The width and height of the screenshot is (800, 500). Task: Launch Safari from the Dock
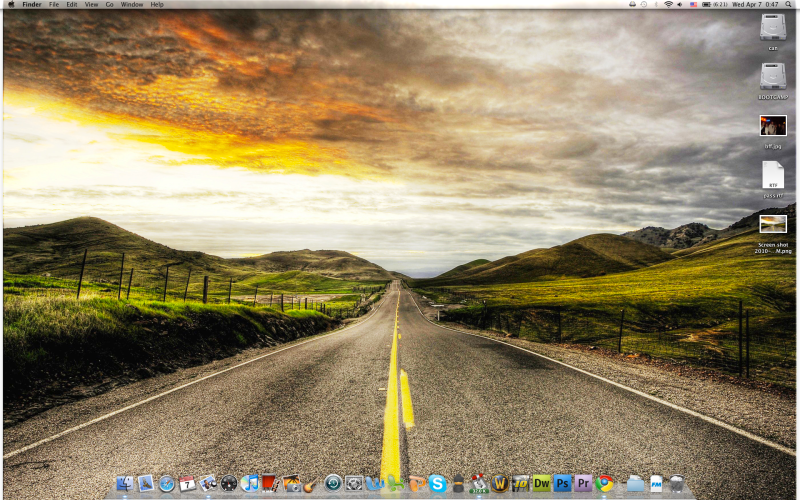(166, 484)
